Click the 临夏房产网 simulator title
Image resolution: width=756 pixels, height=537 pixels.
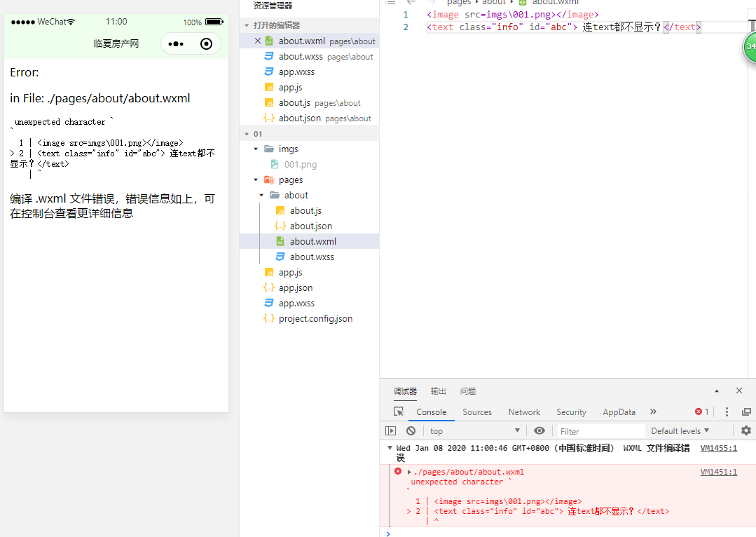coord(116,43)
